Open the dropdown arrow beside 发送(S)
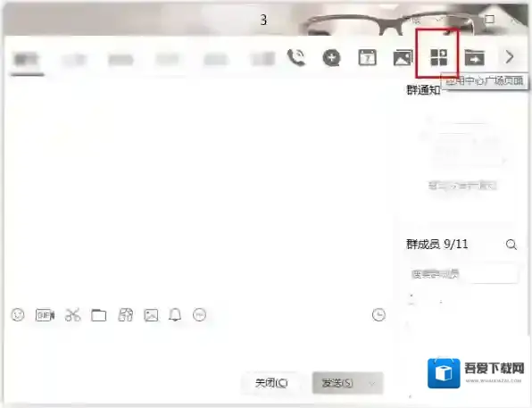532x408 pixels. coord(372,383)
